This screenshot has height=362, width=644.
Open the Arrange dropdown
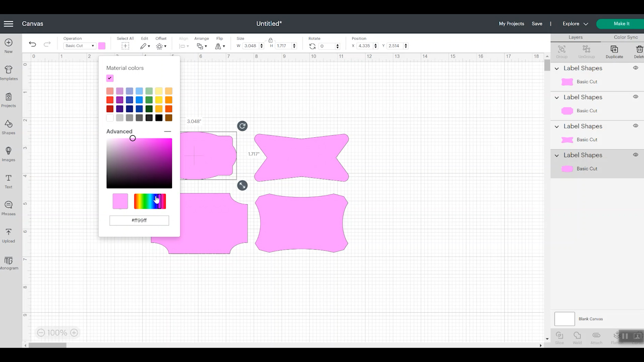click(x=201, y=46)
